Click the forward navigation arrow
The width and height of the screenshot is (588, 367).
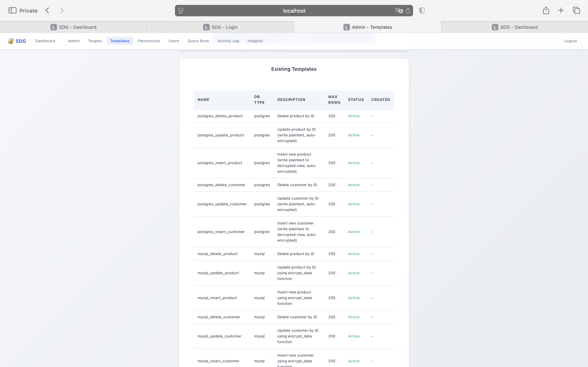[62, 10]
